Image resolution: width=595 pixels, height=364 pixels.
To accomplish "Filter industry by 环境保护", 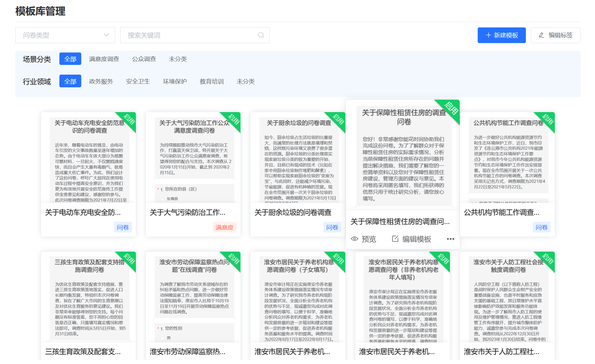I will 175,81.
